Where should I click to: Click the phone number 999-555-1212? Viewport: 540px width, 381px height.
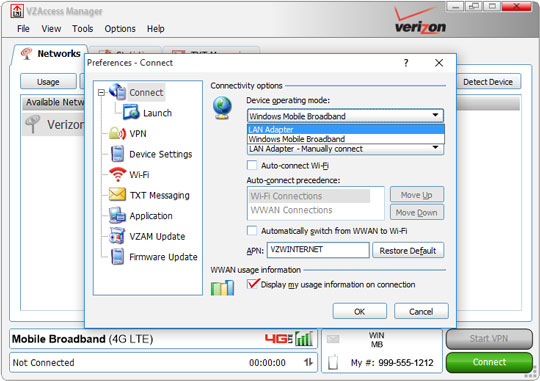click(406, 363)
